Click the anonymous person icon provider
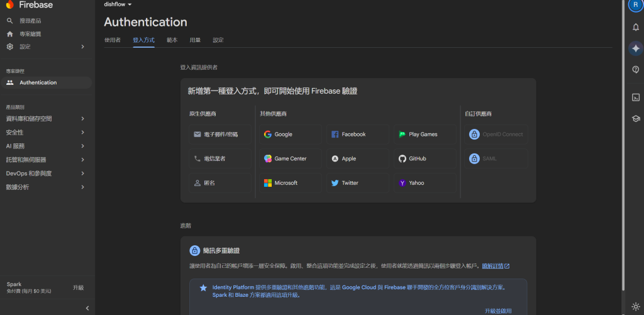644x315 pixels. tap(197, 183)
